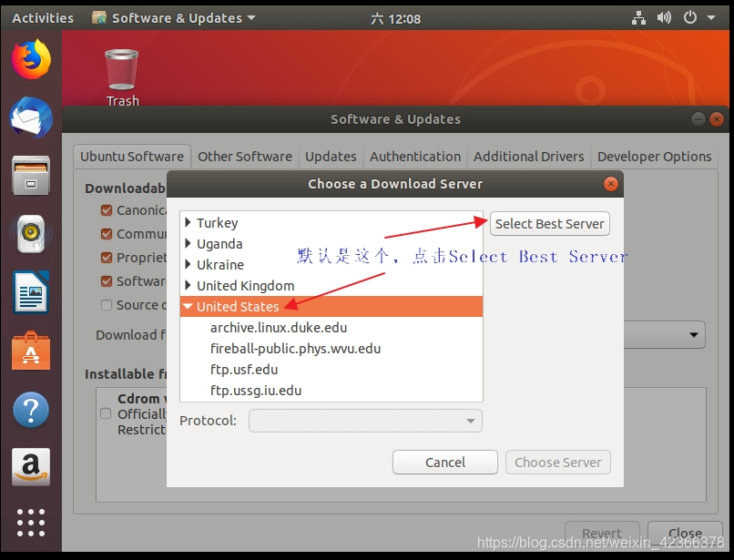The image size is (734, 560).
Task: Open the Files manager dock icon
Action: pos(31,176)
